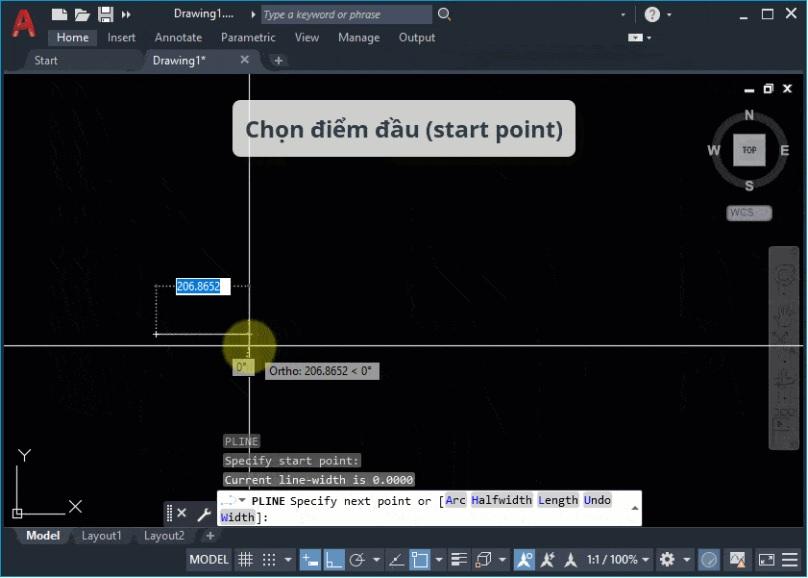Viewport: 808px width, 578px height.
Task: Open 3D object snap dropdown arrow
Action: tap(502, 560)
